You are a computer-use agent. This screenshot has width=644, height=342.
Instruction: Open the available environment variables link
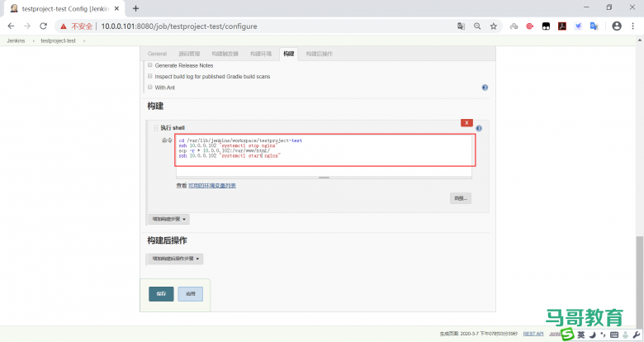click(212, 186)
